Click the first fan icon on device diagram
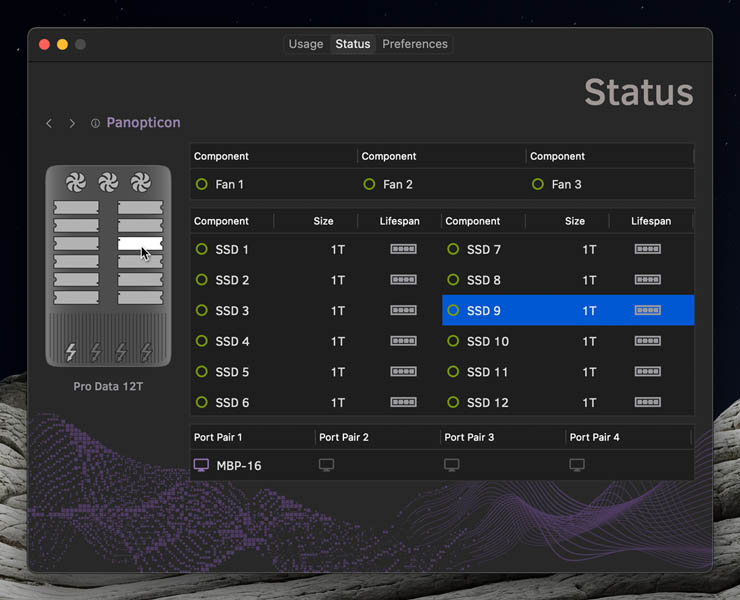This screenshot has width=740, height=600. 76,182
